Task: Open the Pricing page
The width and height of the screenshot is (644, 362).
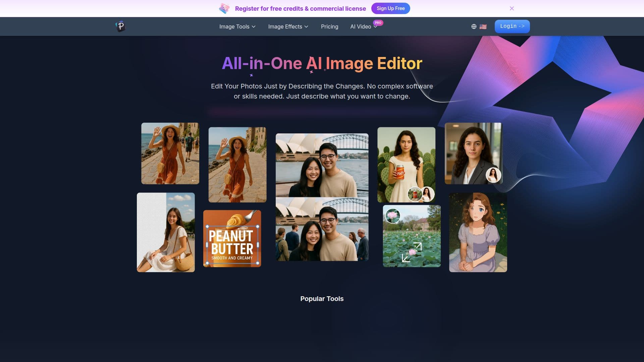Action: 329,26
